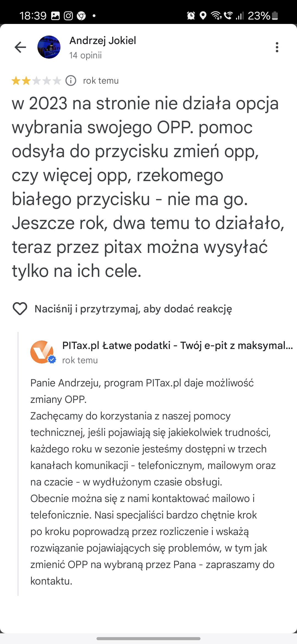Viewport: 297px width, 644px height.
Task: Tap the alarm clock status icon
Action: point(191,16)
